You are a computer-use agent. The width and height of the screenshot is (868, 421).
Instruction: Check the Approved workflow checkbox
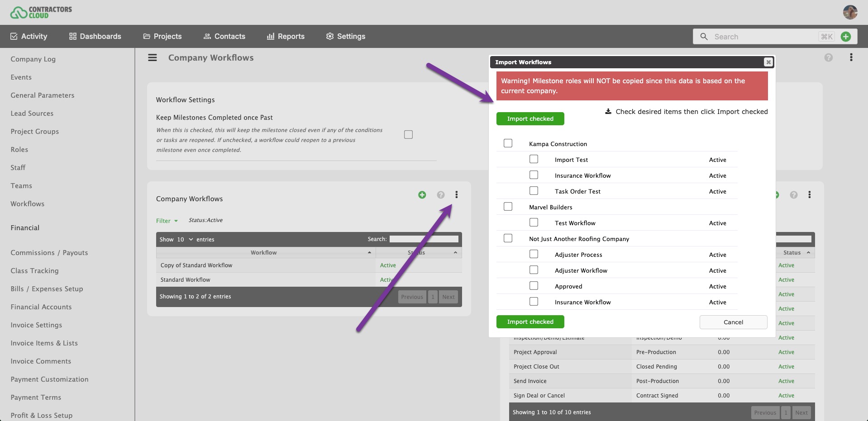tap(534, 286)
